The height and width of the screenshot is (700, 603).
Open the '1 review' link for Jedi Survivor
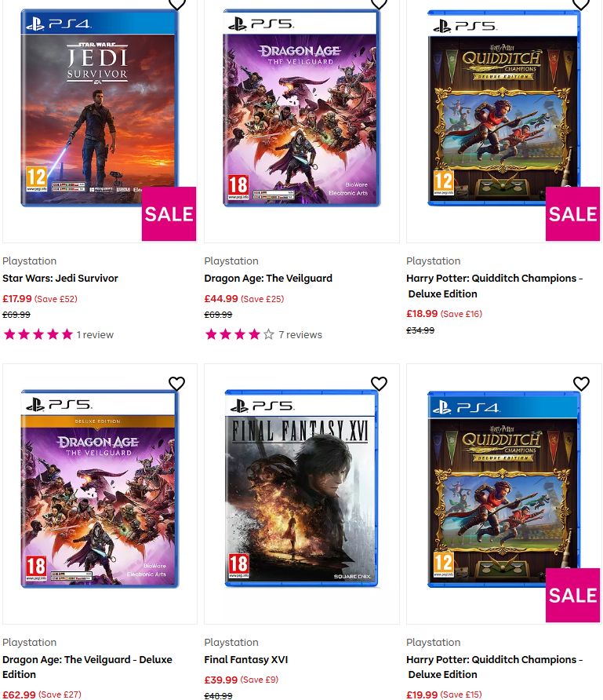point(95,334)
